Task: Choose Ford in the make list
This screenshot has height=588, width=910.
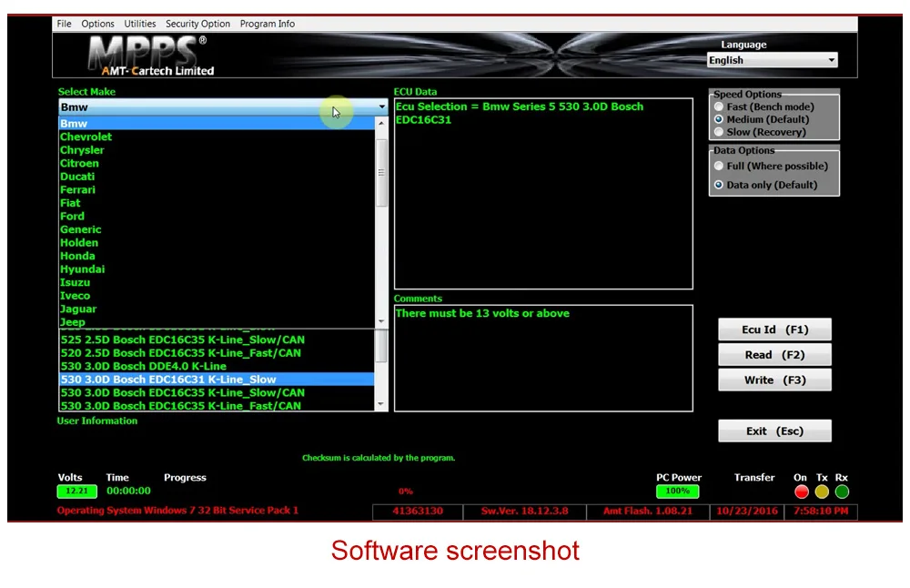Action: tap(217, 217)
